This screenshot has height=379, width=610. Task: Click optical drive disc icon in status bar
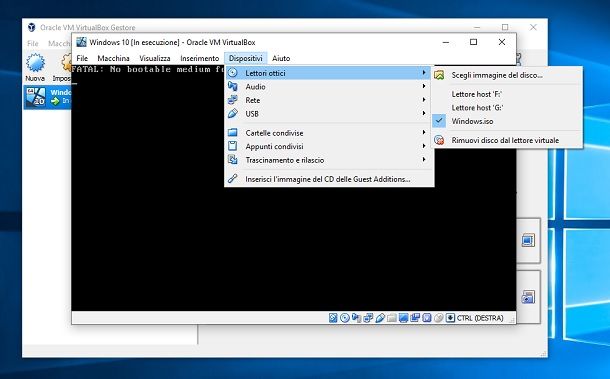pos(345,318)
